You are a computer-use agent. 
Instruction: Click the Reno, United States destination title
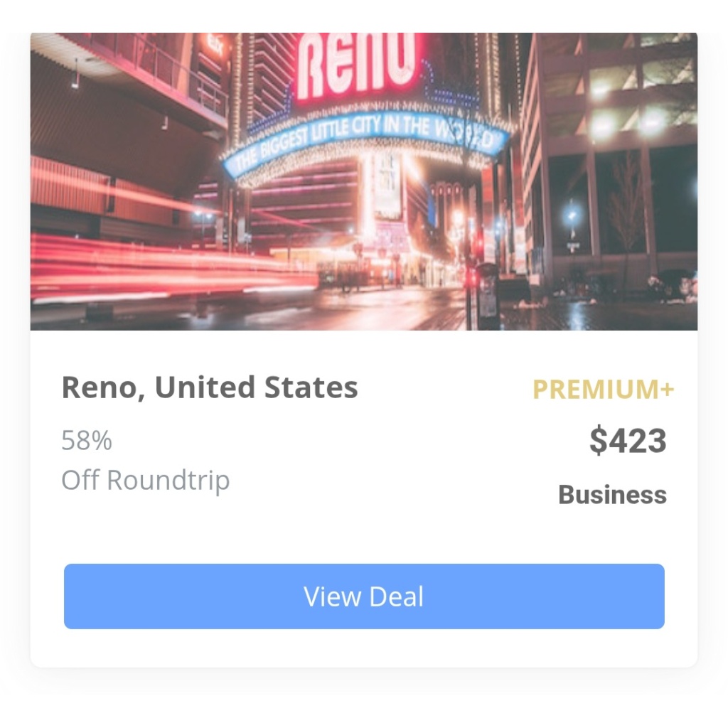point(210,387)
